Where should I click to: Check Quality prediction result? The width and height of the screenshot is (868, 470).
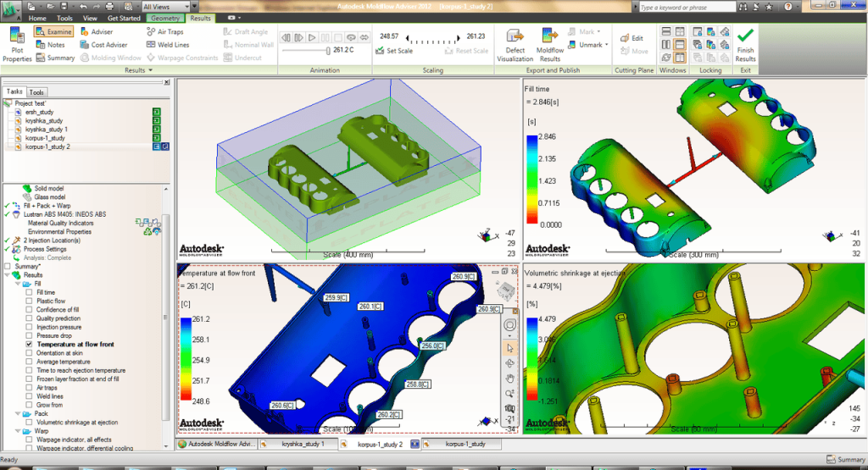[x=29, y=318]
